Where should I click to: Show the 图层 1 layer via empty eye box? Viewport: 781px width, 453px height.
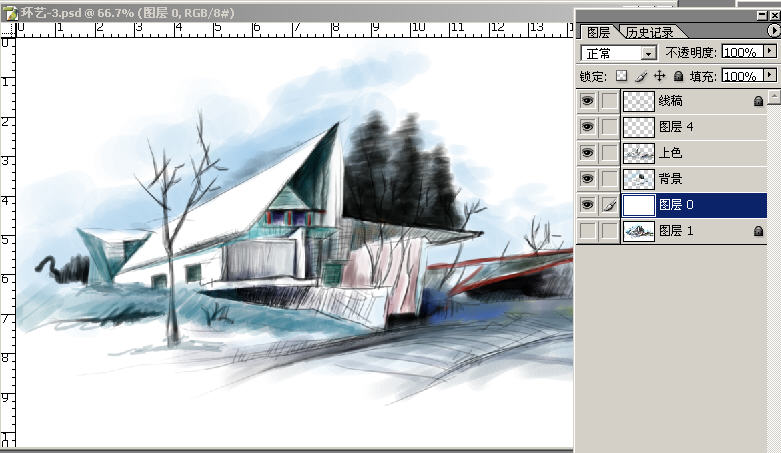(587, 231)
